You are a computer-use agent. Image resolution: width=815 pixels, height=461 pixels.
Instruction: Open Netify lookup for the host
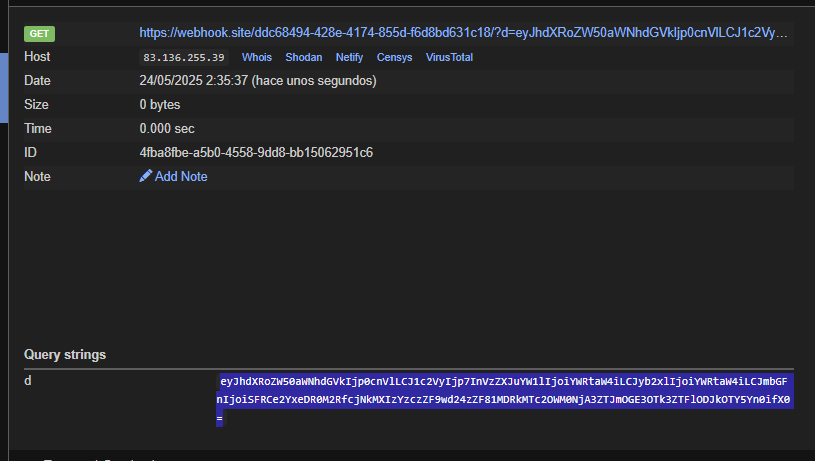[350, 58]
